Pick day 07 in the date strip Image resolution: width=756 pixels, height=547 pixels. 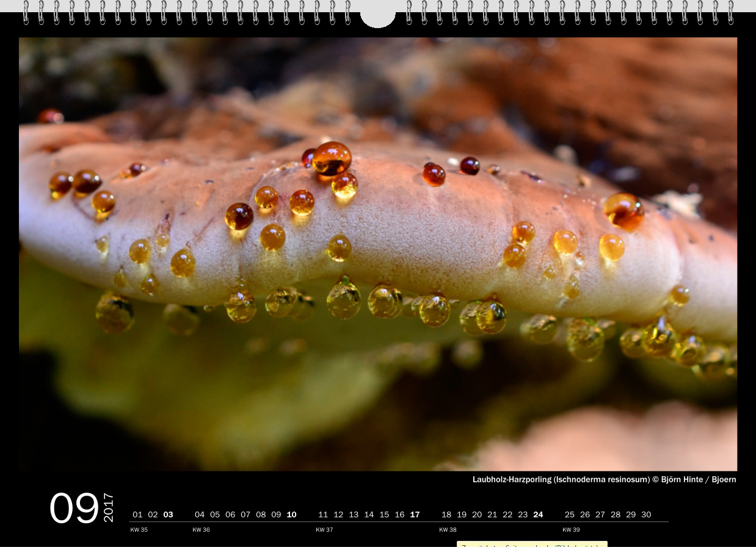pyautogui.click(x=245, y=515)
